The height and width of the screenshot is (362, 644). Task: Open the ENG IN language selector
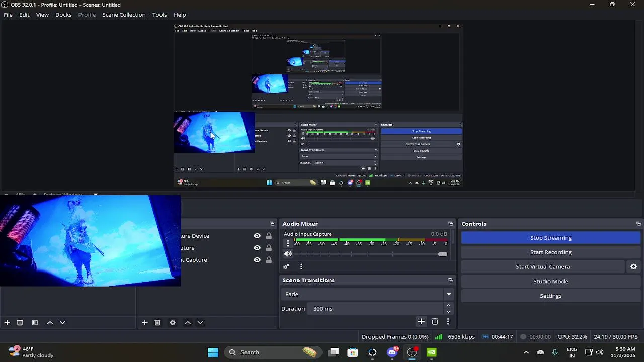[572, 352]
